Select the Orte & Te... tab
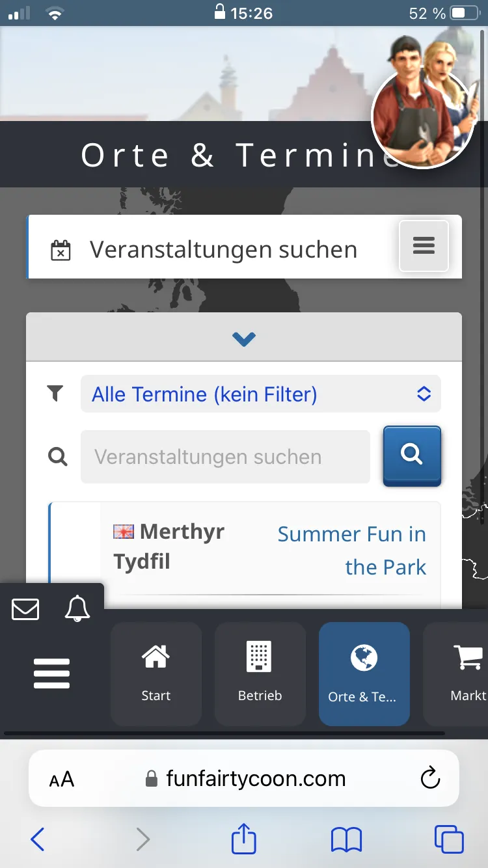 click(364, 674)
